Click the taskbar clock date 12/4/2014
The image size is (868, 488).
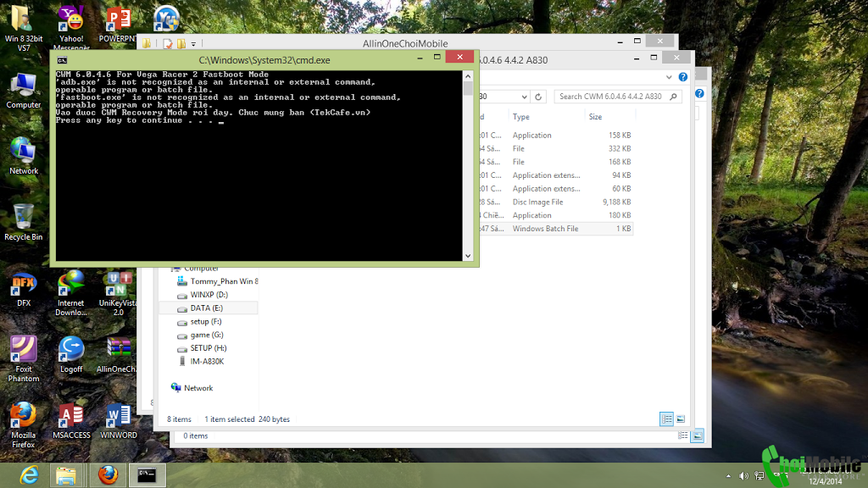pyautogui.click(x=826, y=481)
